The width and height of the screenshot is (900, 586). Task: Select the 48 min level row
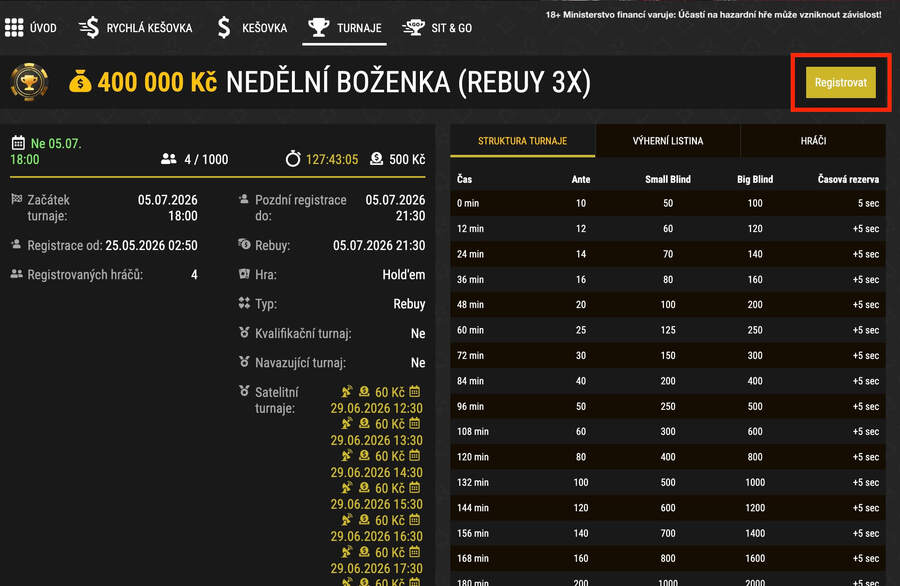(668, 305)
